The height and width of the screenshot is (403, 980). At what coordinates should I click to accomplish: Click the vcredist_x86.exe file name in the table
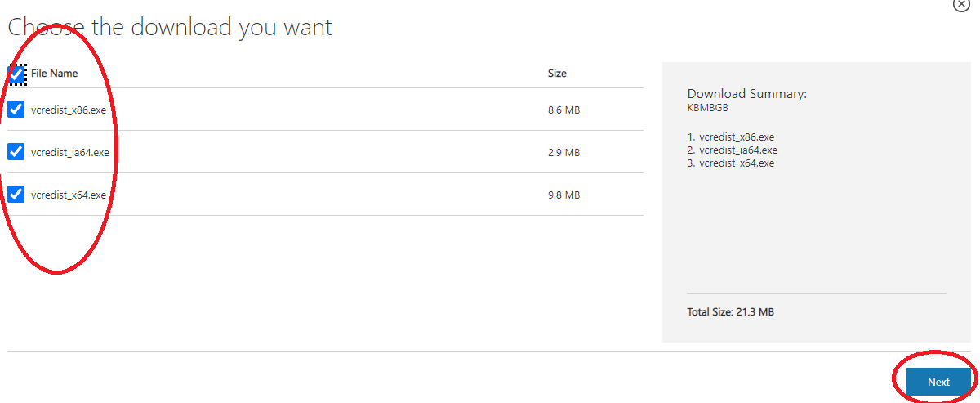click(x=69, y=110)
